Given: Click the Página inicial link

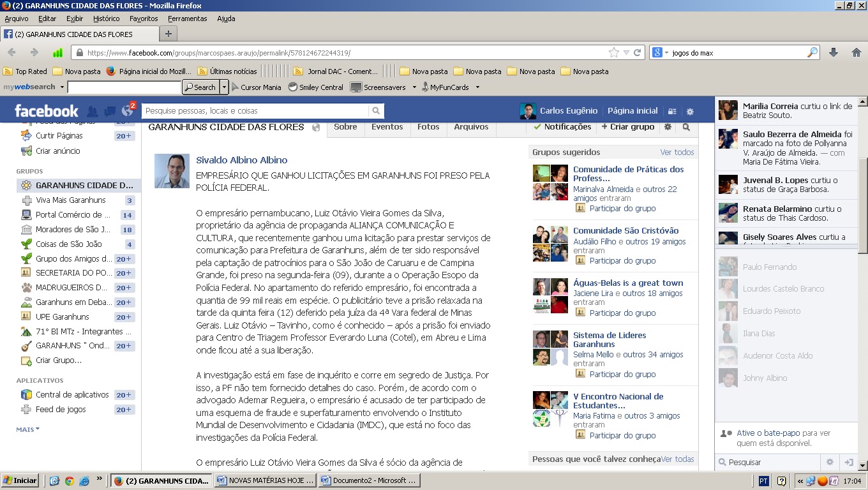Looking at the screenshot, I should click(632, 111).
